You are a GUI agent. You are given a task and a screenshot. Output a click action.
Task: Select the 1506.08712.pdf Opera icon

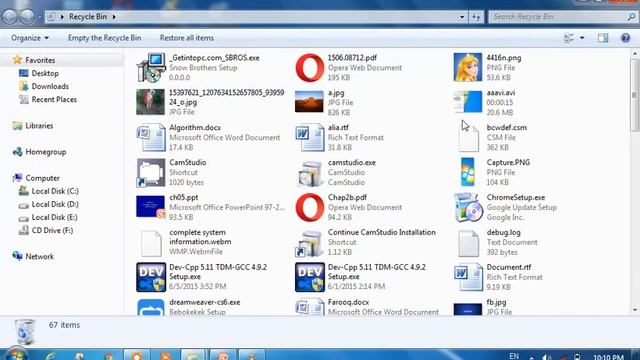(310, 67)
